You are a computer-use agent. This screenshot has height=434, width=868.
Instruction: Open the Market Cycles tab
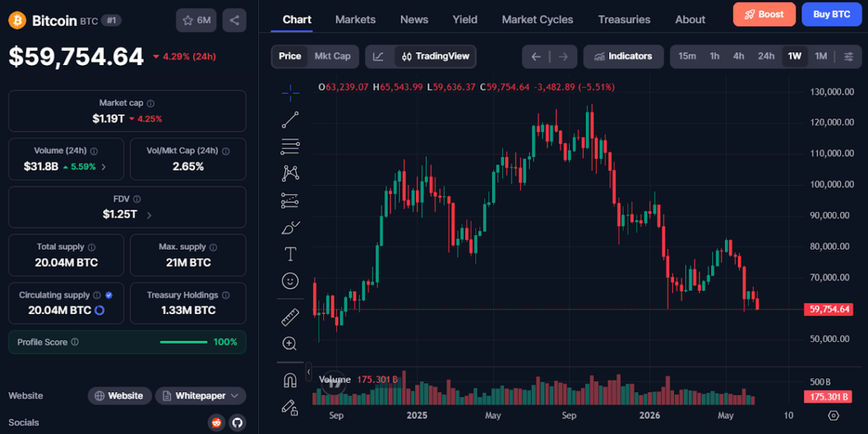click(537, 20)
